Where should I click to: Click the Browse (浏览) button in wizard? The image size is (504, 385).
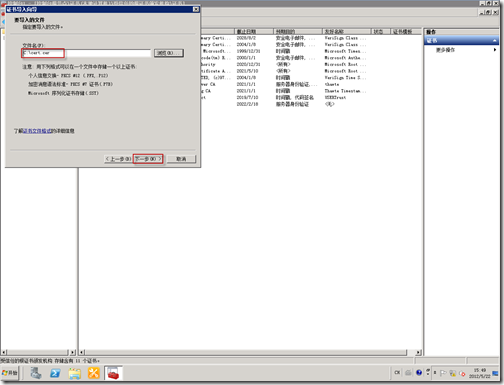coord(169,53)
